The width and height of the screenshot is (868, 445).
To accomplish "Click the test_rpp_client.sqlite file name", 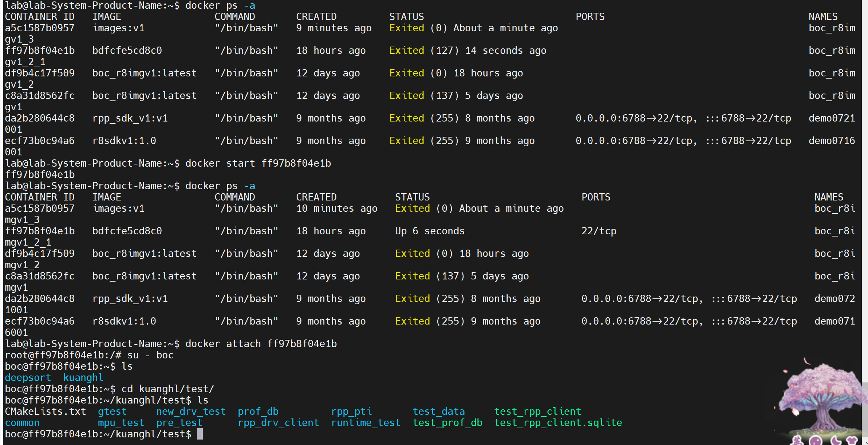I will click(558, 423).
